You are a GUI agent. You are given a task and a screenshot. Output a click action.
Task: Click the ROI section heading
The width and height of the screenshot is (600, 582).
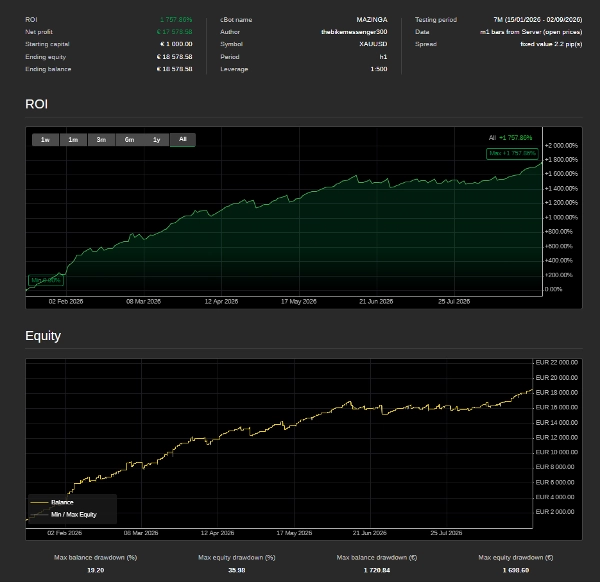36,104
